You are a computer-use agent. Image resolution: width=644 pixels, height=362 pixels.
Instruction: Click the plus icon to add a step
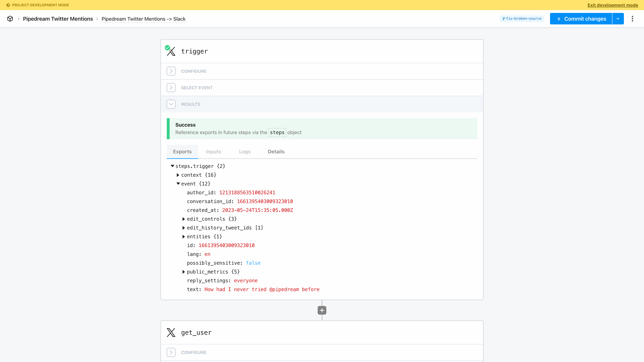click(322, 310)
